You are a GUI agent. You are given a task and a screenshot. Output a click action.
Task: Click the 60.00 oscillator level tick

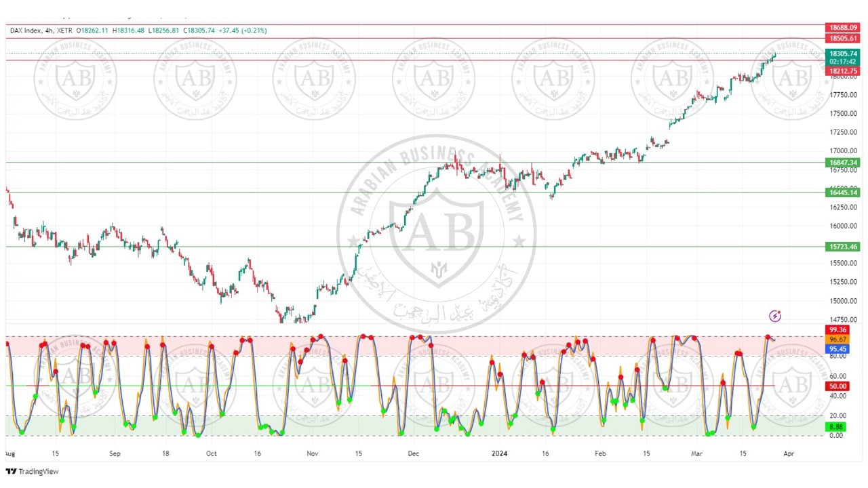836,376
